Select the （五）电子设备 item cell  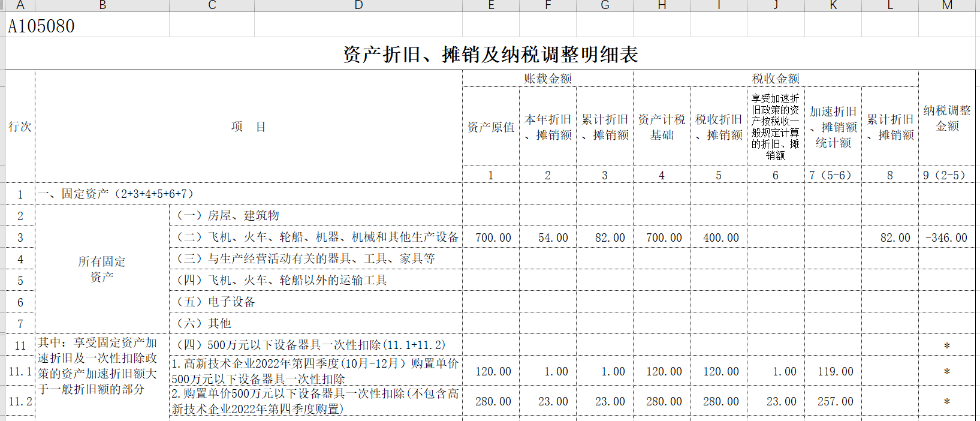pyautogui.click(x=316, y=302)
